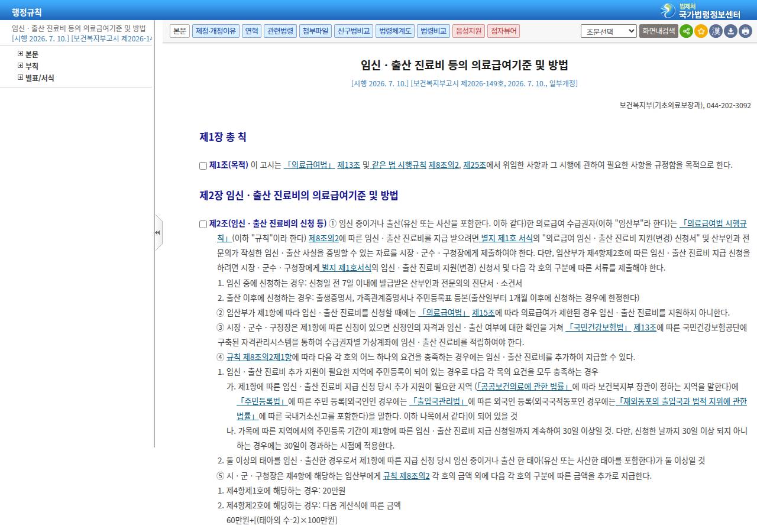The image size is (757, 532).
Task: Click sidebar title 임신·출산 진료비 등의 의료급여기준
Action: [79, 28]
